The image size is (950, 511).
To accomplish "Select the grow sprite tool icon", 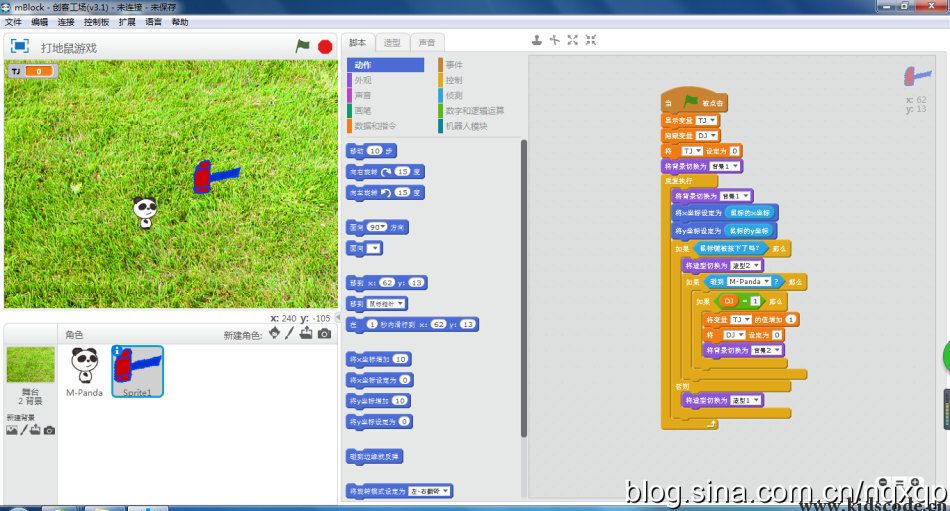I will point(573,40).
